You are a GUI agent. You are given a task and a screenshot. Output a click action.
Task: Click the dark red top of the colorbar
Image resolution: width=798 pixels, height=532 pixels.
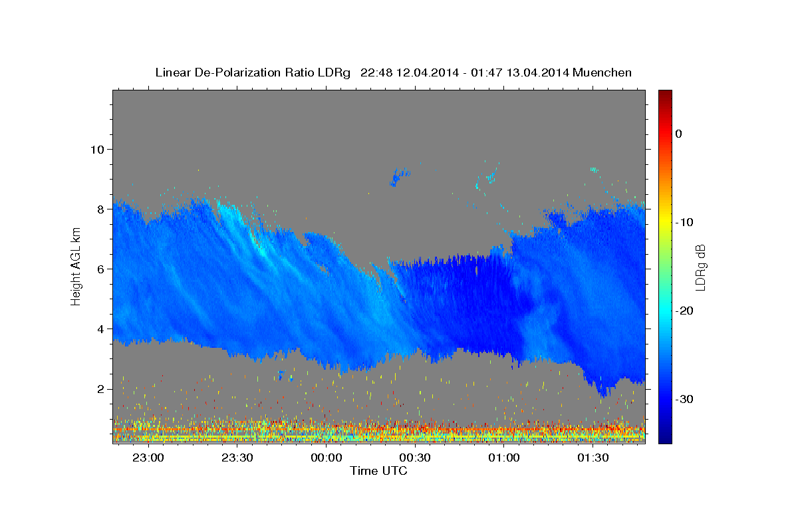point(664,94)
